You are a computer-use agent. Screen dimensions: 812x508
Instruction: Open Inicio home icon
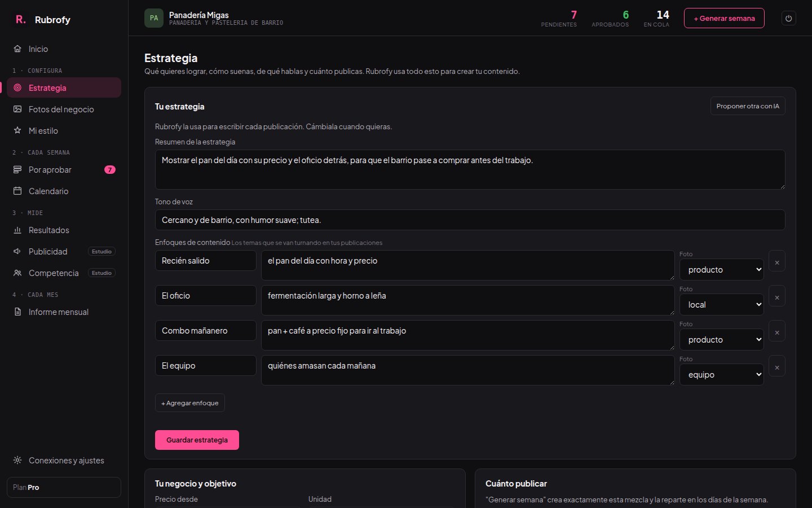(x=17, y=49)
